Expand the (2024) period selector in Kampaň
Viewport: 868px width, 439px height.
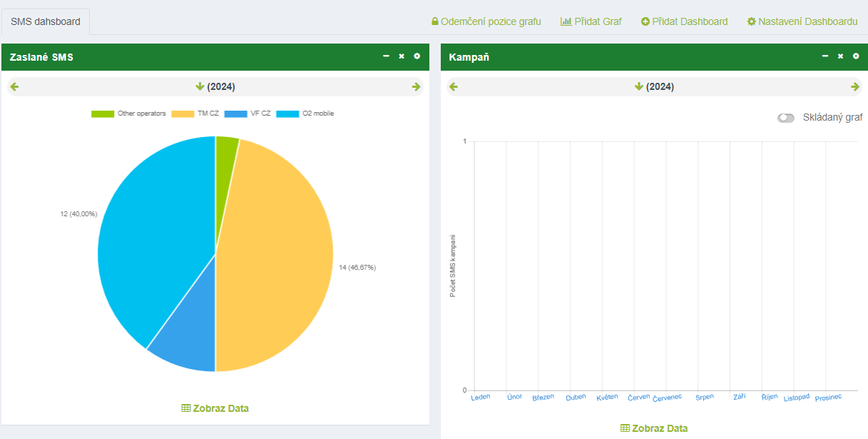coord(654,87)
